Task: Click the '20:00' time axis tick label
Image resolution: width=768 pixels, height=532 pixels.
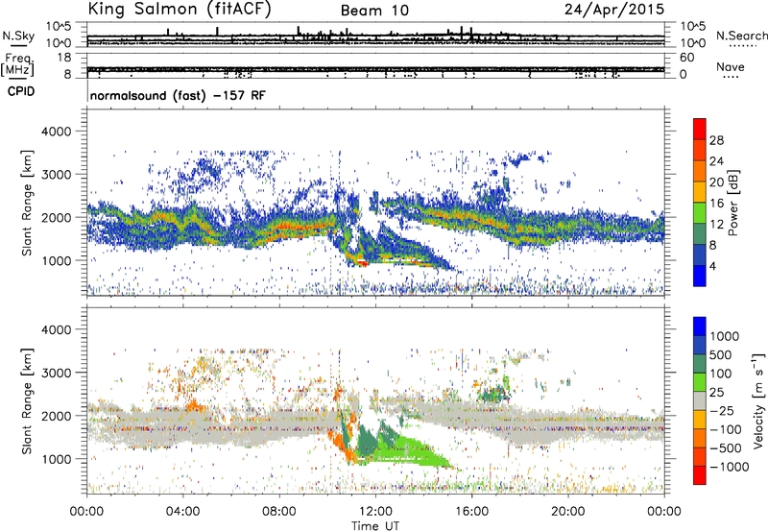Action: [568, 512]
